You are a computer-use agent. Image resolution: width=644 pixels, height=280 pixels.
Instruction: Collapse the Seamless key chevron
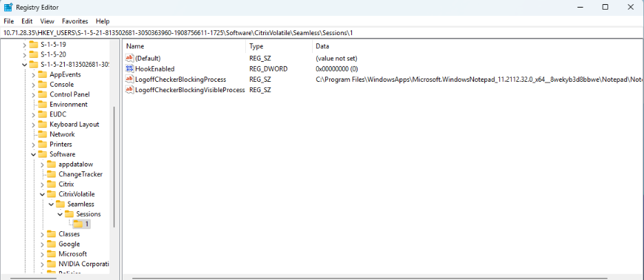(52, 204)
